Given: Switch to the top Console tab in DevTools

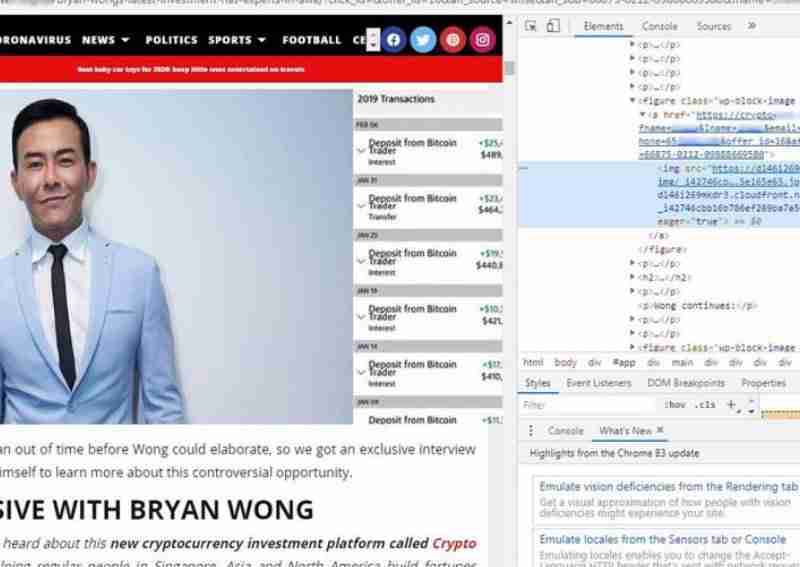Looking at the screenshot, I should click(x=659, y=27).
